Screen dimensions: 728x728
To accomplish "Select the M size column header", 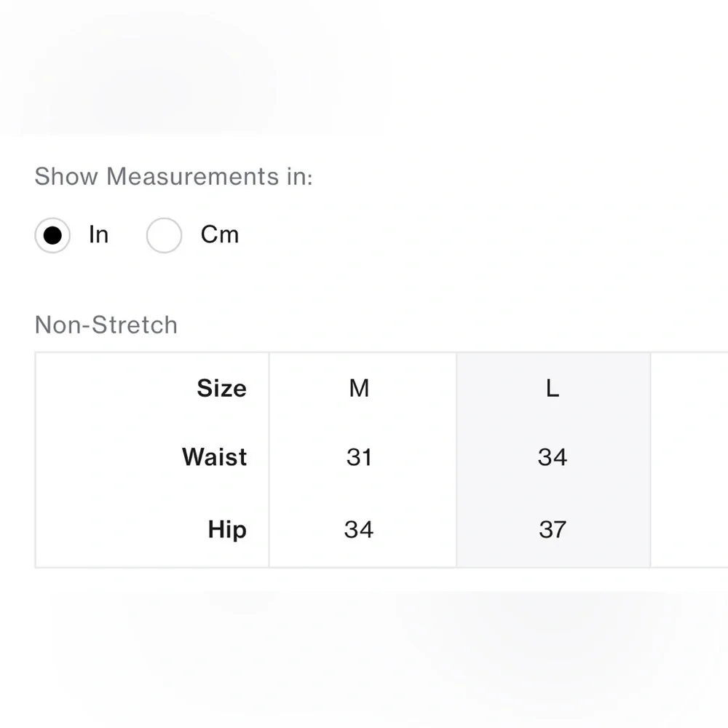I will 359,388.
